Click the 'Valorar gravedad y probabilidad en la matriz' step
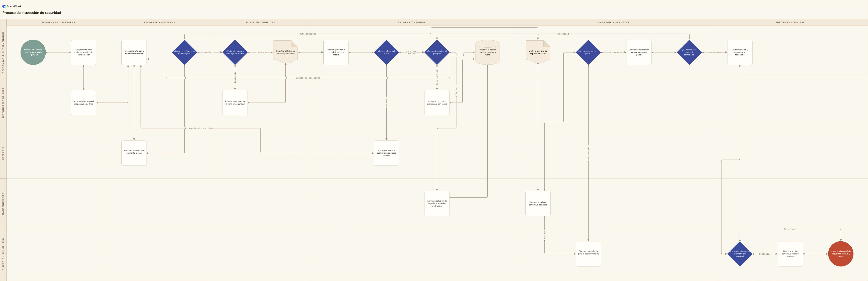Image resolution: width=868 pixels, height=281 pixels. (x=336, y=52)
